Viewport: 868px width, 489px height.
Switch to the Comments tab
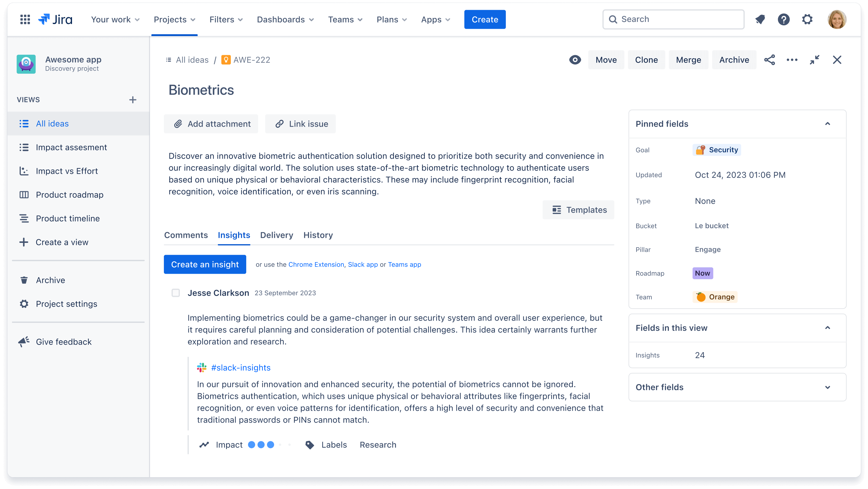click(x=186, y=235)
